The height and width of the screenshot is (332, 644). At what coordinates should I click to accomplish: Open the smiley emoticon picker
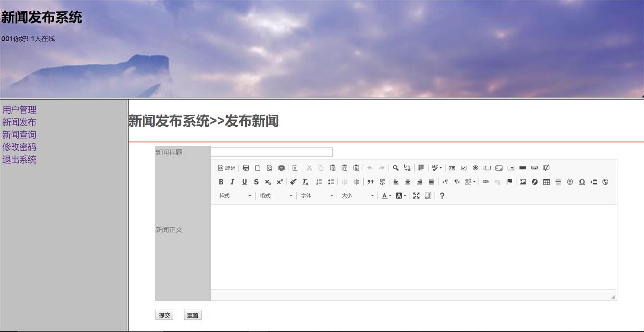click(570, 182)
